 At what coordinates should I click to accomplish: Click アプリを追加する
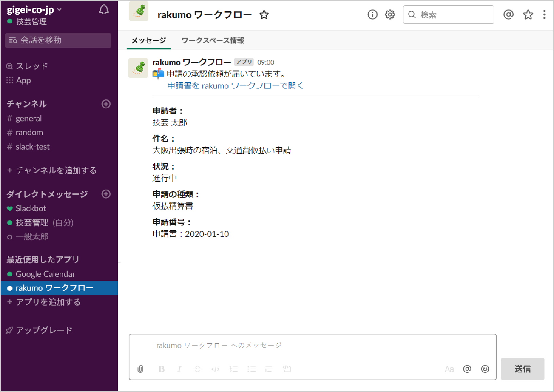(x=44, y=302)
